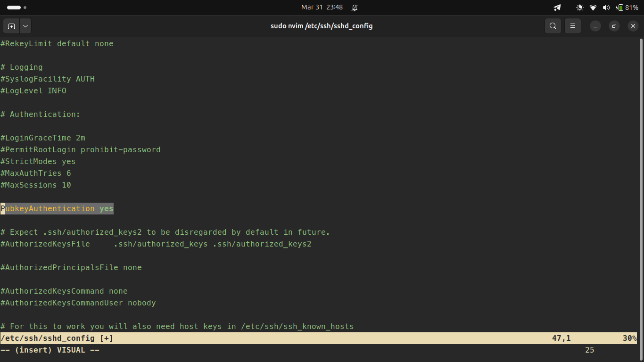Image resolution: width=644 pixels, height=362 pixels.
Task: Click the volume speaker icon
Action: [606, 8]
